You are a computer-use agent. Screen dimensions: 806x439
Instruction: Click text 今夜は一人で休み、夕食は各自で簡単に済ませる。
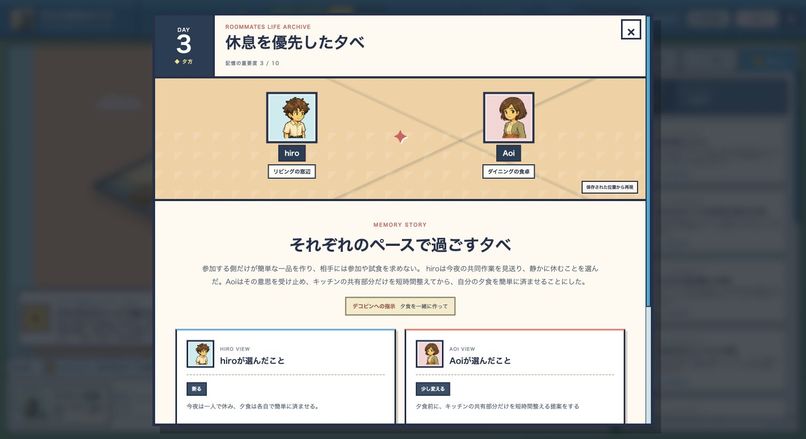[x=253, y=406]
